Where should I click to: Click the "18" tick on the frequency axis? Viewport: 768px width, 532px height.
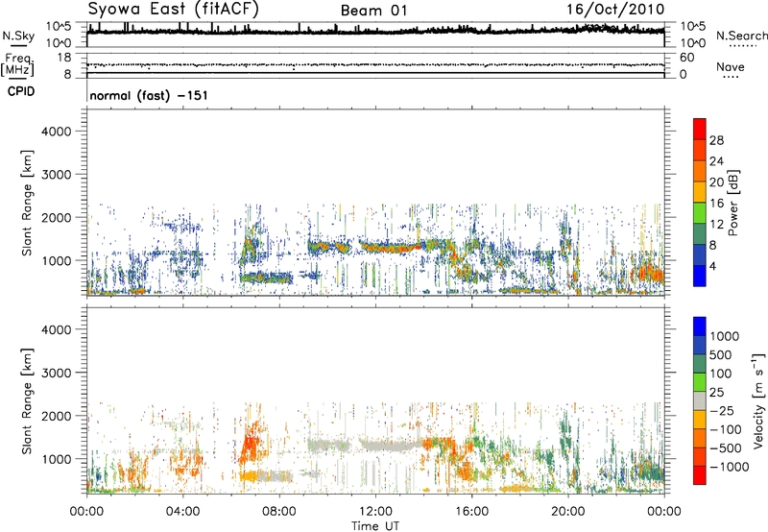click(64, 58)
